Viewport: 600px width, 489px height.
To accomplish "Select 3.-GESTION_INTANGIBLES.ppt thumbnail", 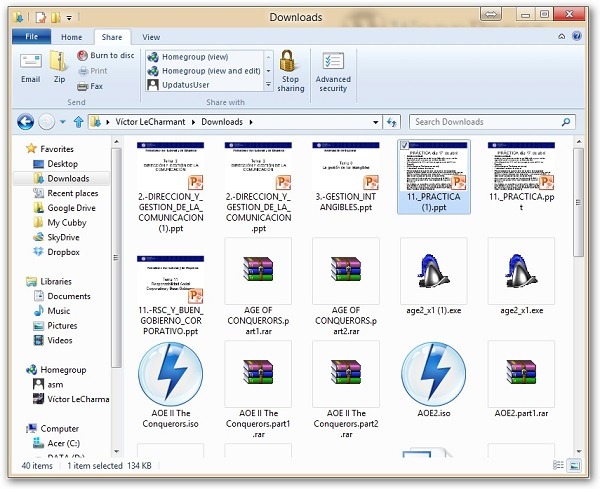I will coord(346,178).
